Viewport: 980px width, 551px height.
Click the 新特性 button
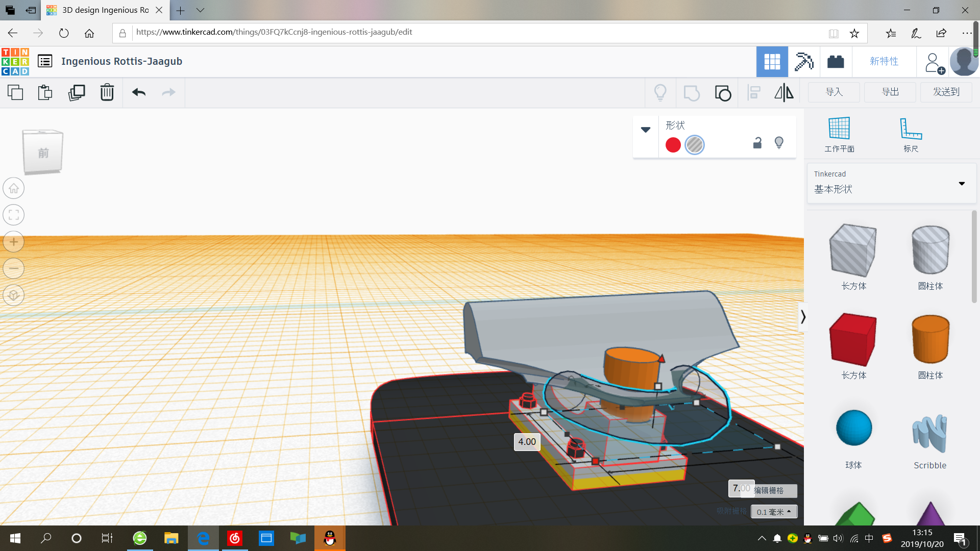(x=884, y=62)
